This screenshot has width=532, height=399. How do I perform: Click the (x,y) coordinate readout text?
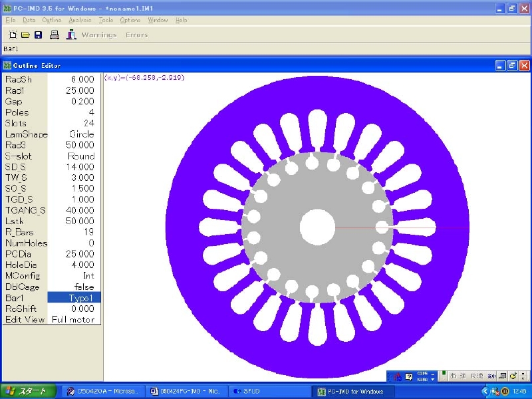[144, 78]
